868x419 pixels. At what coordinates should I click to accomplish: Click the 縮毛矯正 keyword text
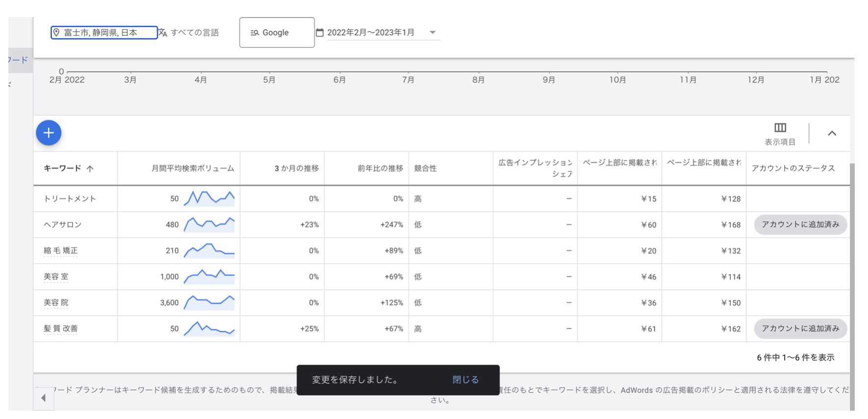tap(61, 251)
